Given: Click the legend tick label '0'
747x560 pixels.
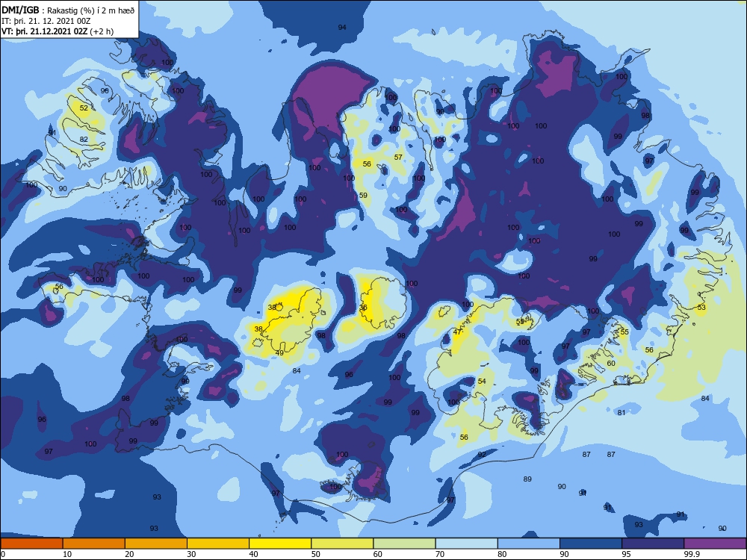Looking at the screenshot, I should click(3, 554).
